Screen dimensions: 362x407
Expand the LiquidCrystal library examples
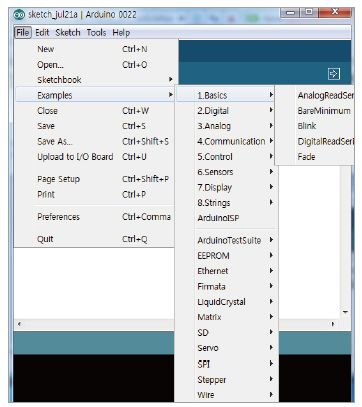point(225,302)
